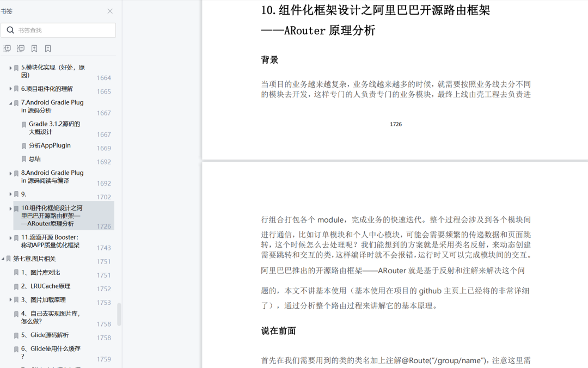Open 分析AppPlugin bookmark
This screenshot has width=588, height=368.
[50, 145]
